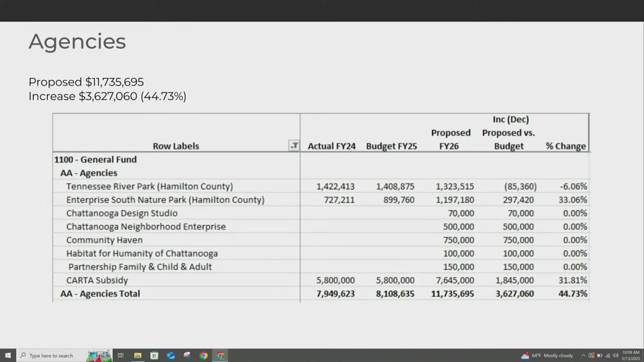644x362 pixels.
Task: Select the CARTA Subsidy row label
Action: 97,280
